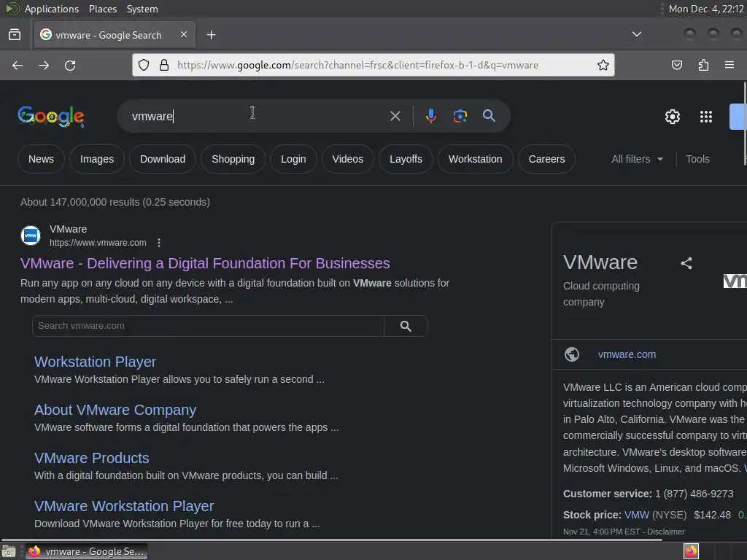747x560 pixels.
Task: Open the VMware Workstation Player sitelink
Action: point(124,506)
